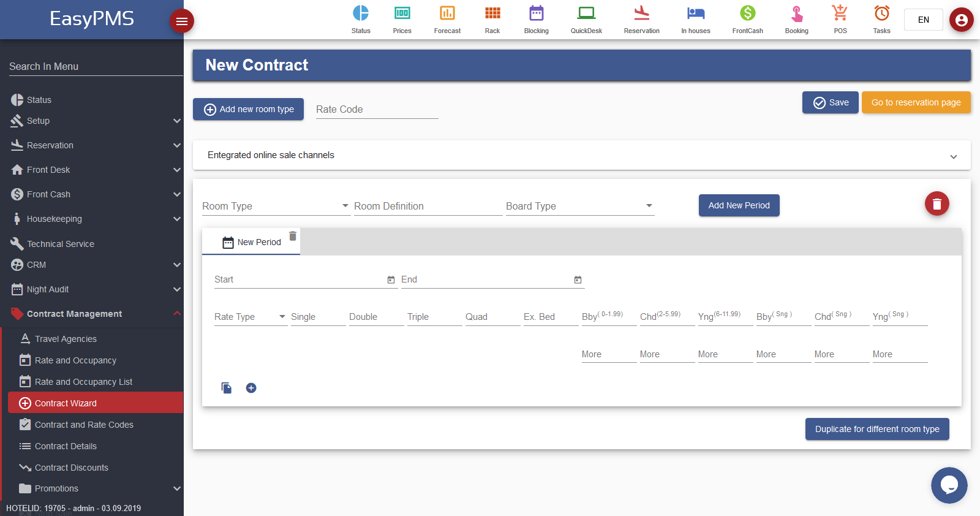980x516 pixels.
Task: Open the POS cart icon
Action: click(x=840, y=13)
